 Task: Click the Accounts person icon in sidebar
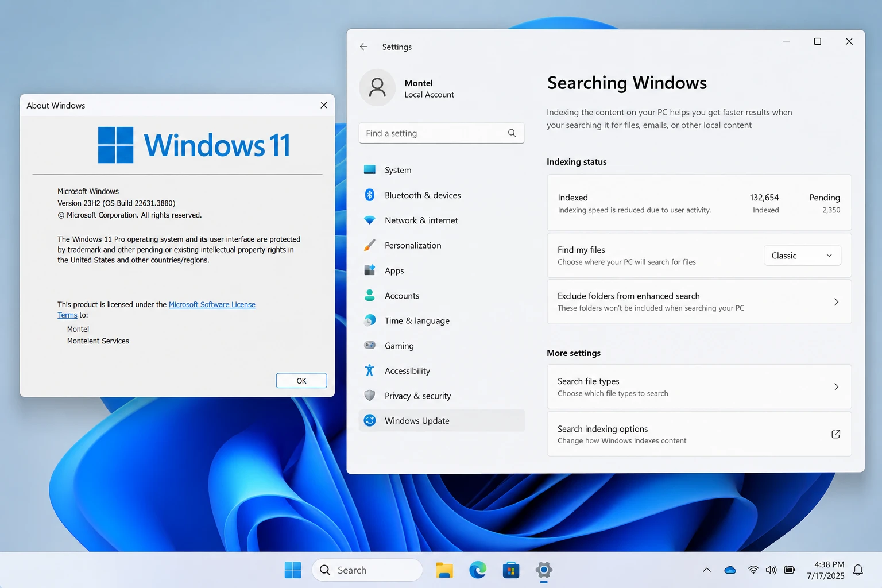point(370,296)
